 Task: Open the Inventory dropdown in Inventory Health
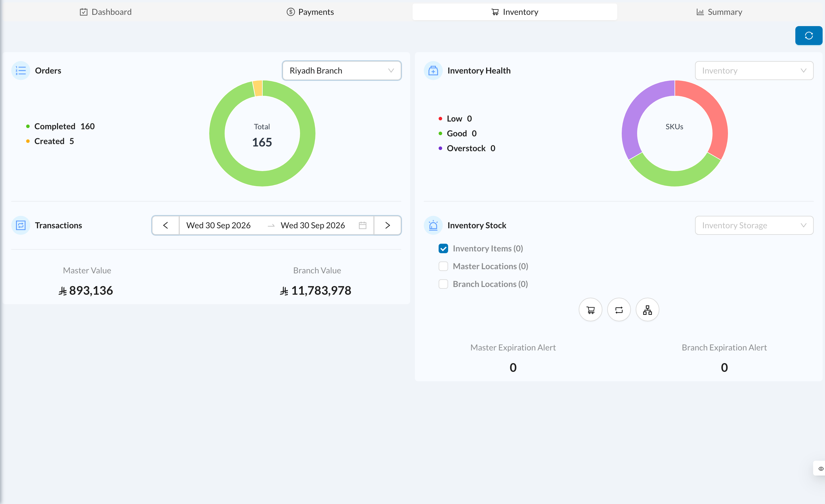point(754,71)
